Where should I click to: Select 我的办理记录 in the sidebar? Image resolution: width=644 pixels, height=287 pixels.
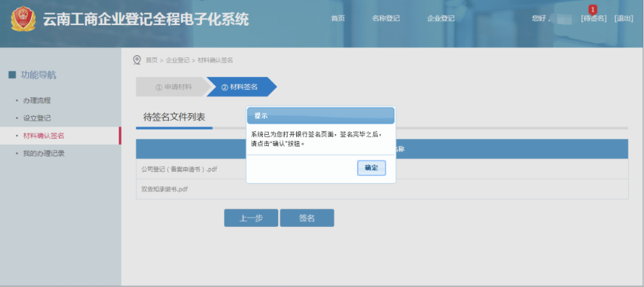44,154
